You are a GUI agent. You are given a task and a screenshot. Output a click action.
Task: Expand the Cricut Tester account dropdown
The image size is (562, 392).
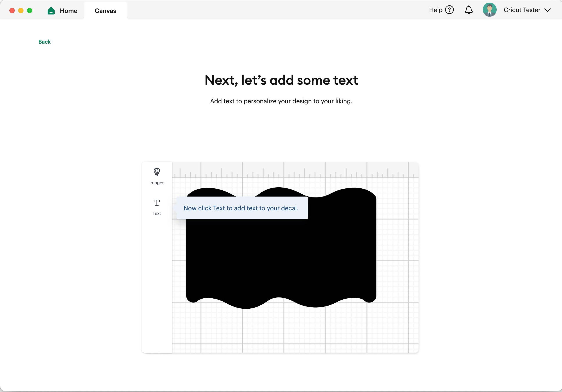[548, 10]
